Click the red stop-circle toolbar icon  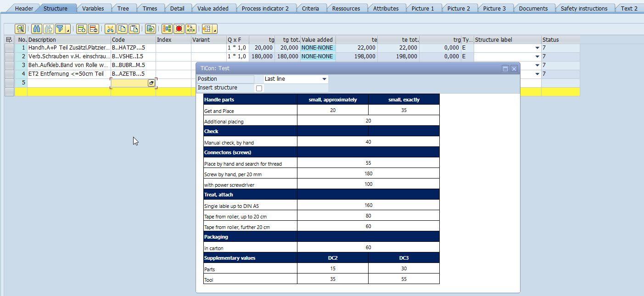pos(179,29)
